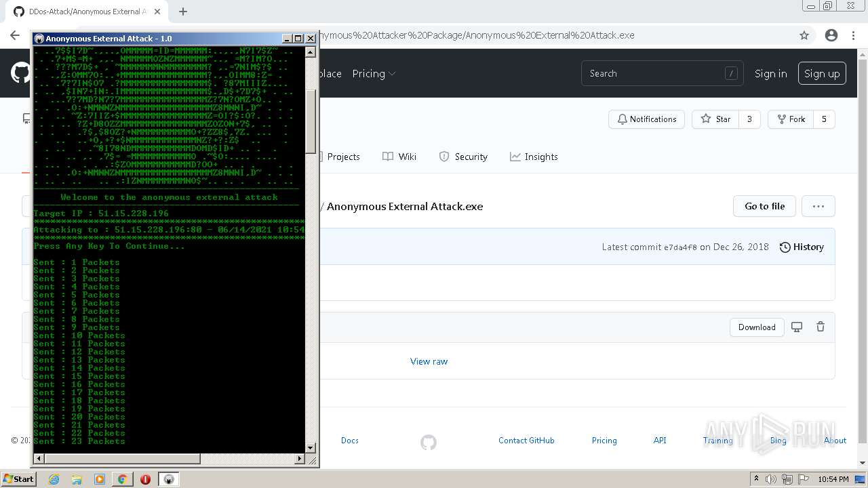
Task: Star the repository
Action: click(x=715, y=119)
